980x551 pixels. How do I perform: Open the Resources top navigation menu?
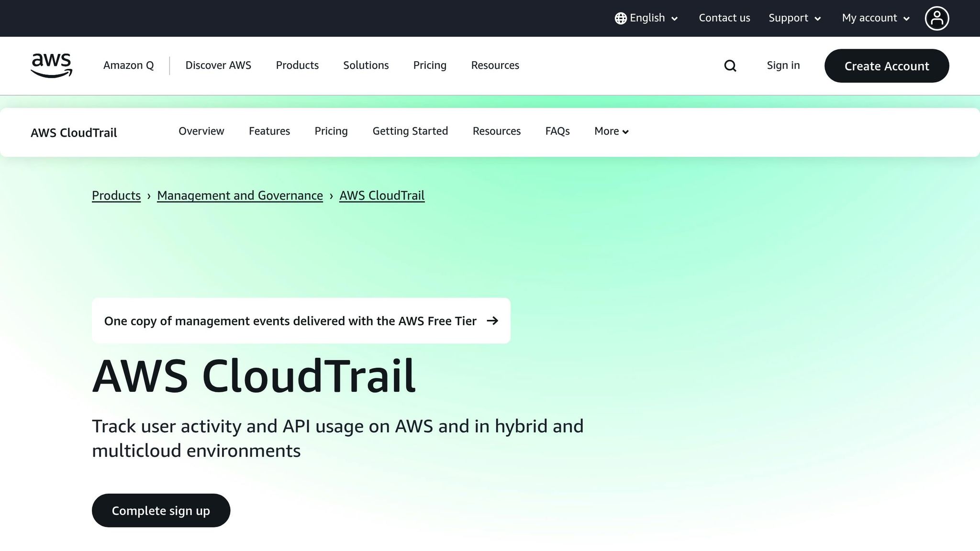(495, 66)
